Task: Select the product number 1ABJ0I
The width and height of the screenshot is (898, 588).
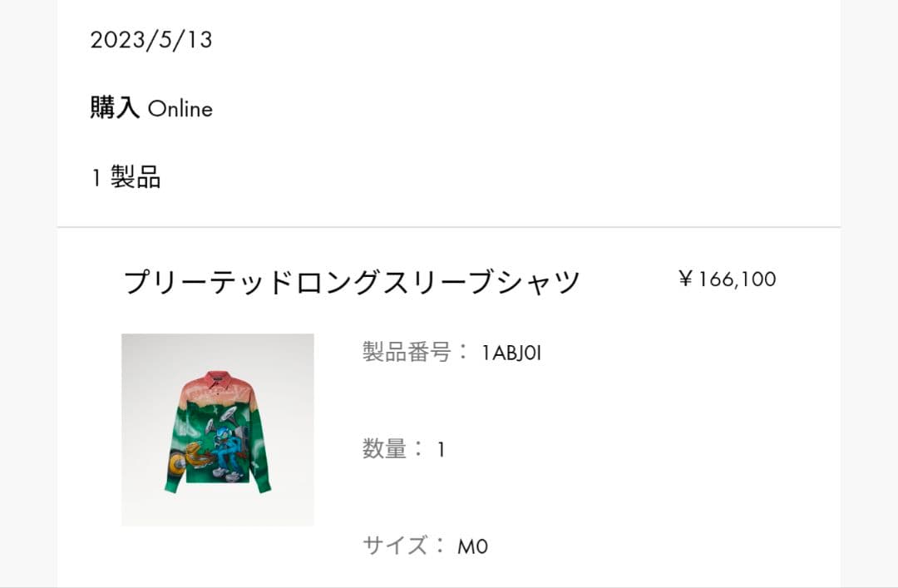Action: point(511,353)
